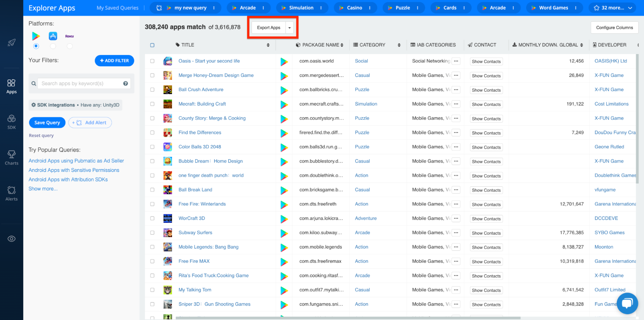The height and width of the screenshot is (320, 644).
Task: Open the Casino query options dots
Action: point(370,8)
